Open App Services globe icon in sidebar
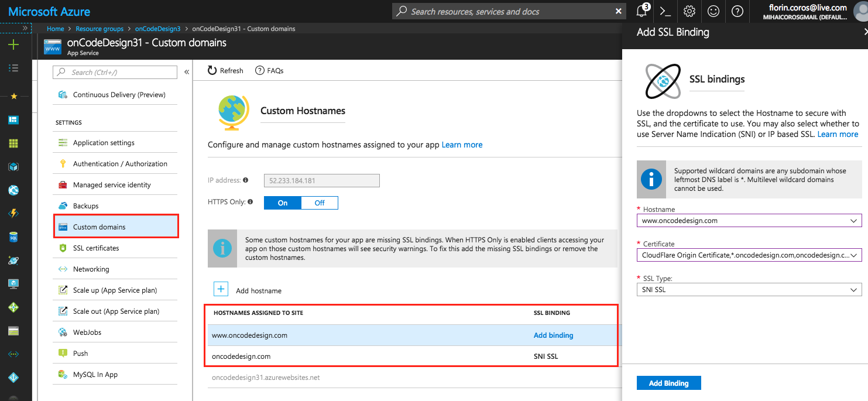This screenshot has height=401, width=868. 13,190
